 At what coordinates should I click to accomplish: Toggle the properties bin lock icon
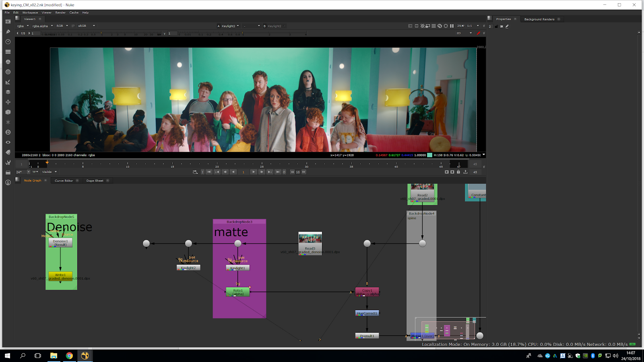[496, 27]
